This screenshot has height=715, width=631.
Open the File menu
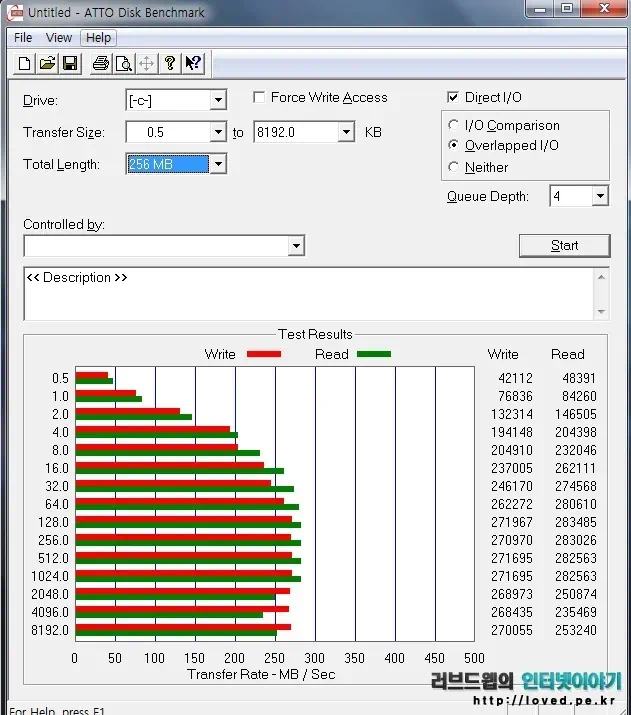[23, 38]
